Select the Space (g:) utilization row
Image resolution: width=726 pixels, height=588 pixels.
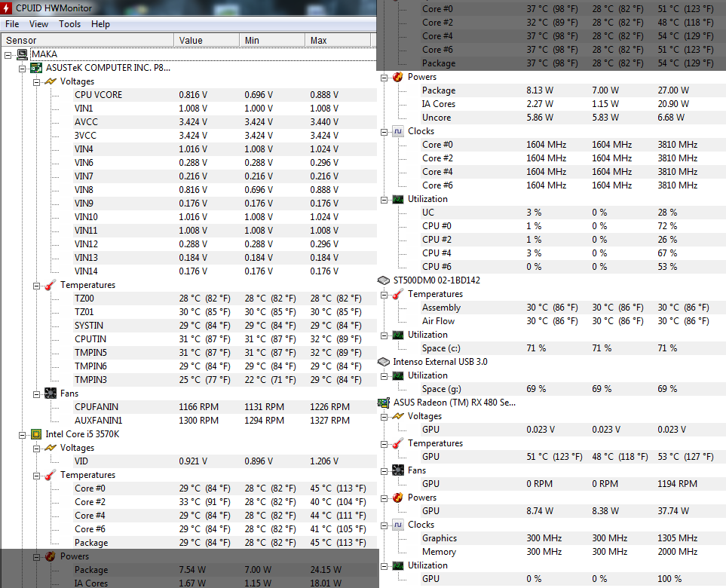point(573,389)
